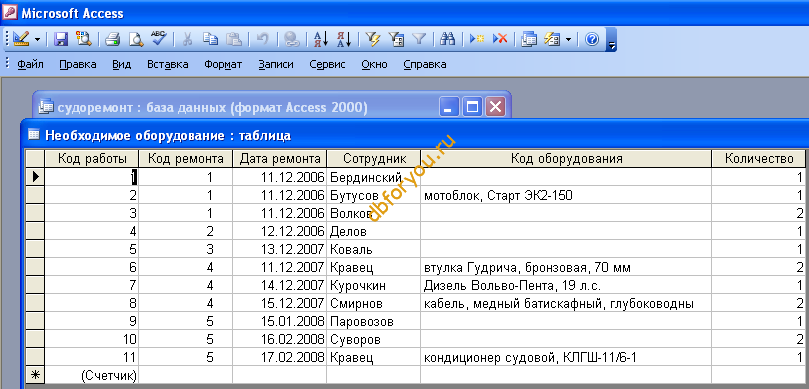Open the Окно menu

tap(375, 64)
